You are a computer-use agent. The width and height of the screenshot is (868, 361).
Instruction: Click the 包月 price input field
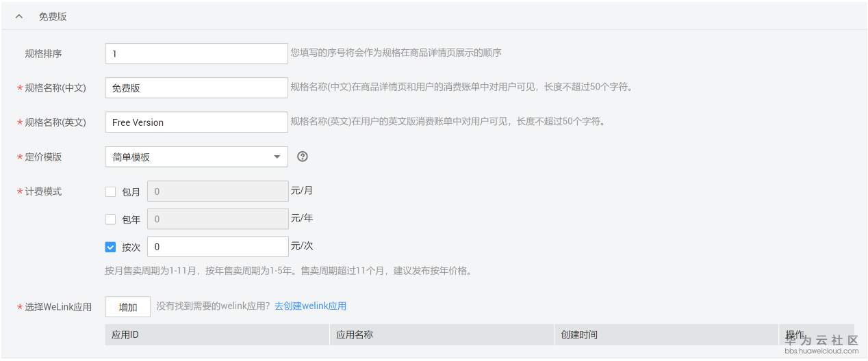click(218, 191)
